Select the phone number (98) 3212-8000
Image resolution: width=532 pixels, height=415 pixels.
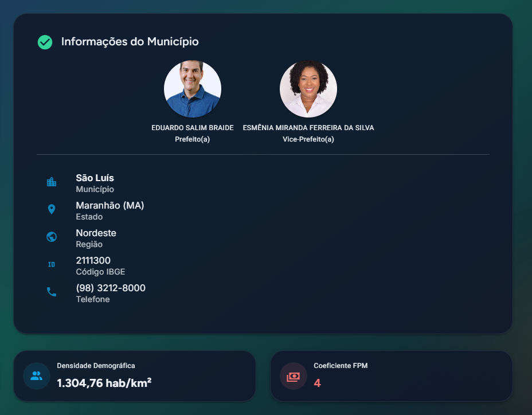pos(111,288)
